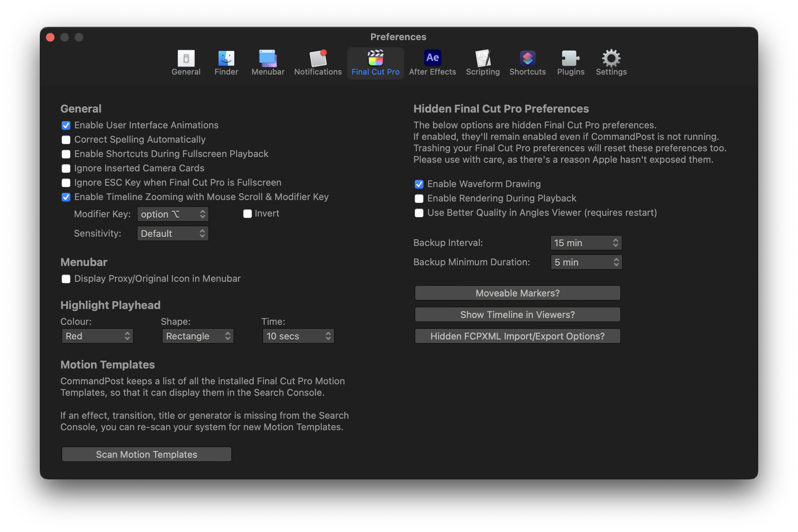Image resolution: width=798 pixels, height=532 pixels.
Task: Enable Correct Spelling Automatically
Action: (66, 140)
